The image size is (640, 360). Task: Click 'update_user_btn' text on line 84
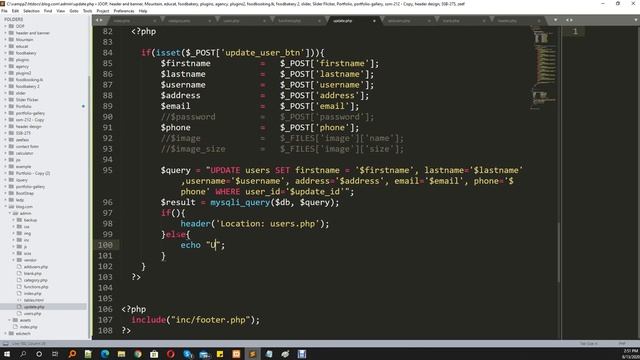click(262, 53)
